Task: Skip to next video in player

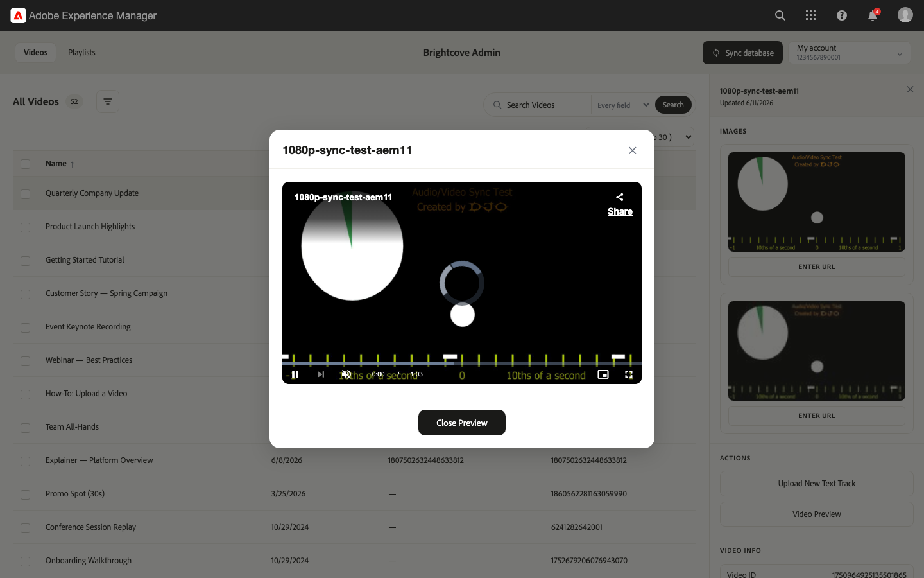Action: pos(321,374)
